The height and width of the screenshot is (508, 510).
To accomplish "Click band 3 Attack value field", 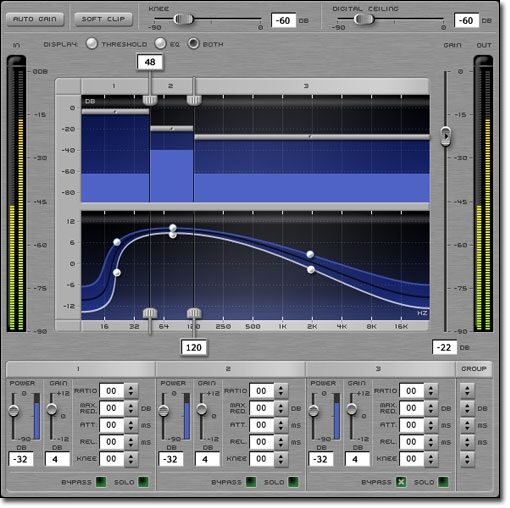I will (412, 425).
